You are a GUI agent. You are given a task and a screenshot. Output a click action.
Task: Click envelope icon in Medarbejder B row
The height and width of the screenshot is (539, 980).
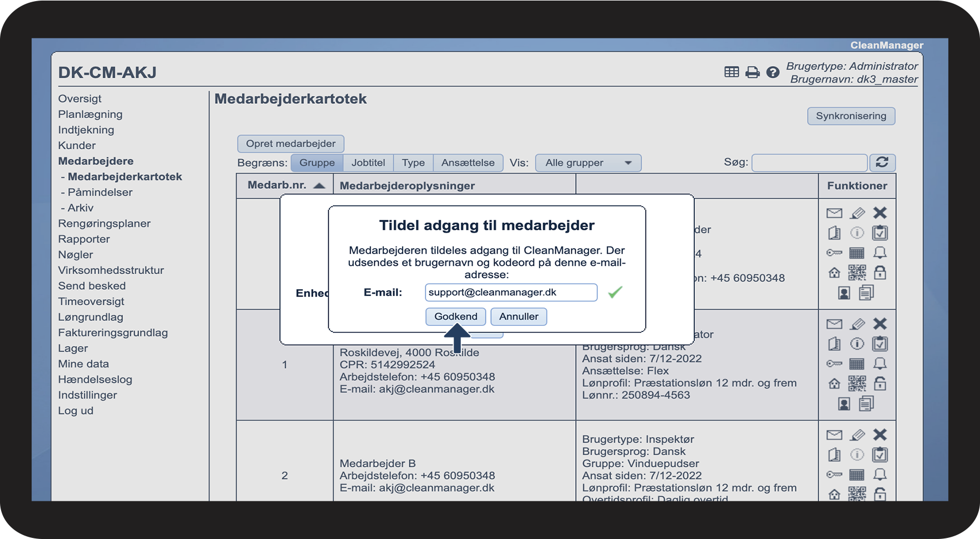click(x=834, y=435)
